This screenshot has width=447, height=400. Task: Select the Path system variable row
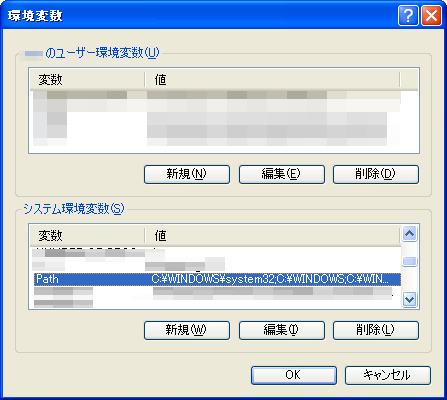pyautogui.click(x=217, y=279)
